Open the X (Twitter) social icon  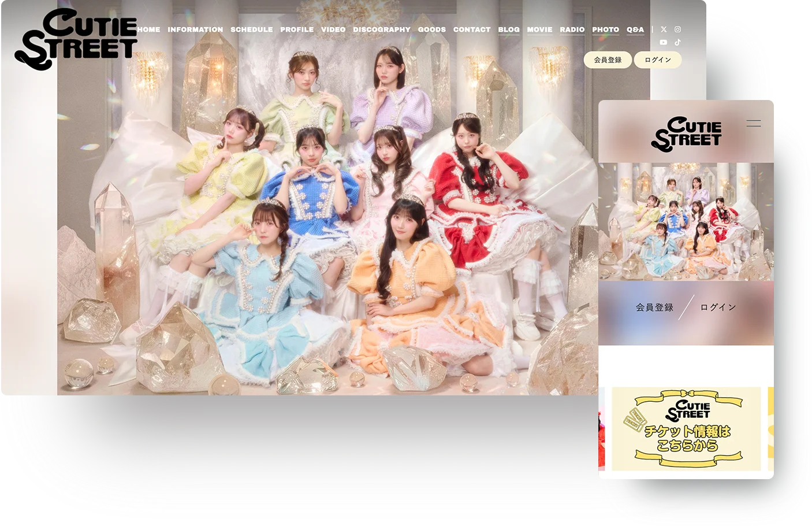pyautogui.click(x=664, y=29)
